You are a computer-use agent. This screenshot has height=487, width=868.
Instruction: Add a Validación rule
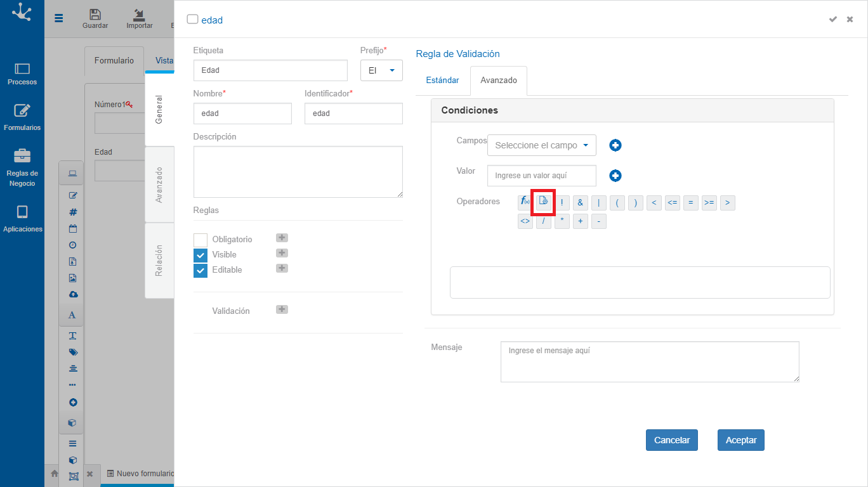[x=282, y=309]
